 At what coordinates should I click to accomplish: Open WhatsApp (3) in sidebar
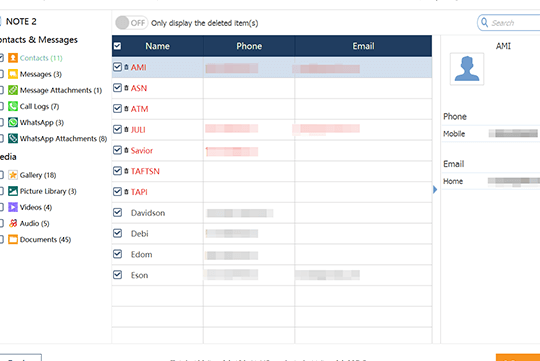42,123
